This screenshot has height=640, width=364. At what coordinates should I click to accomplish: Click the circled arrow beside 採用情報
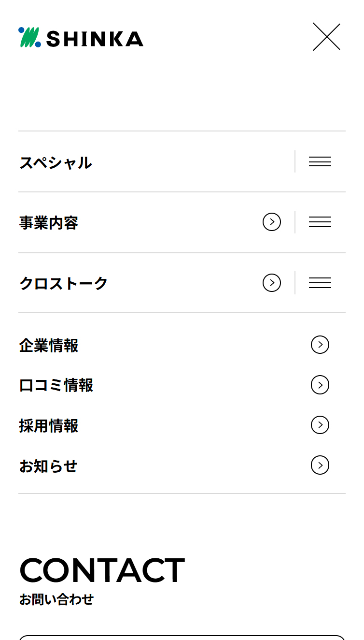tap(320, 425)
